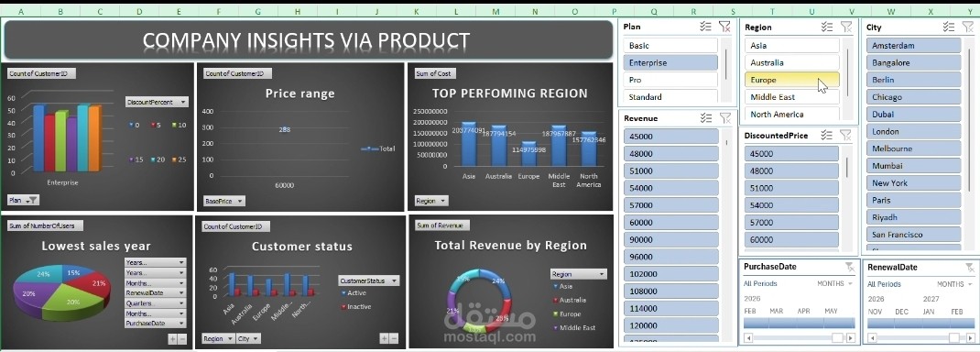Expand field in Customer status chart
This screenshot has width=980, height=352.
coord(384,338)
